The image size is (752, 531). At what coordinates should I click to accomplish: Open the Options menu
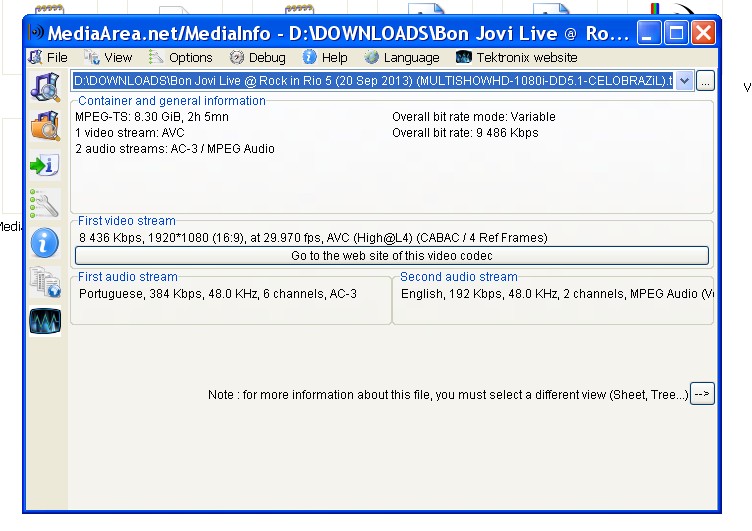point(181,58)
